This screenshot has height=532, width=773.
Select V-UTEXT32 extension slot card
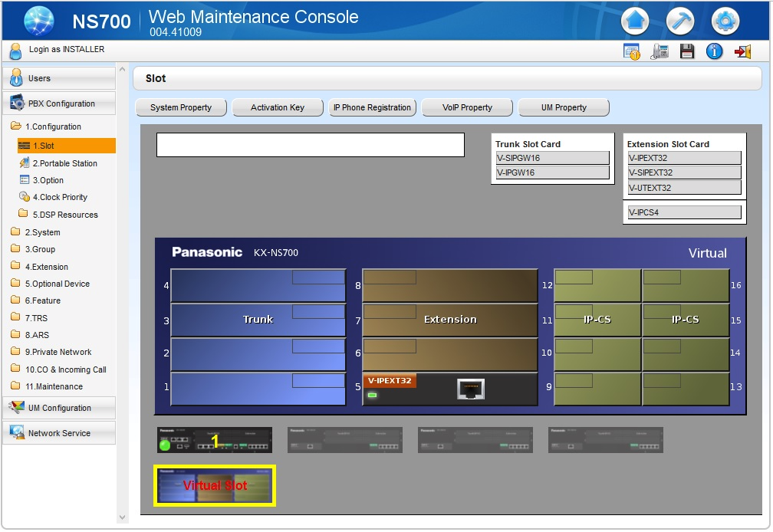point(684,188)
